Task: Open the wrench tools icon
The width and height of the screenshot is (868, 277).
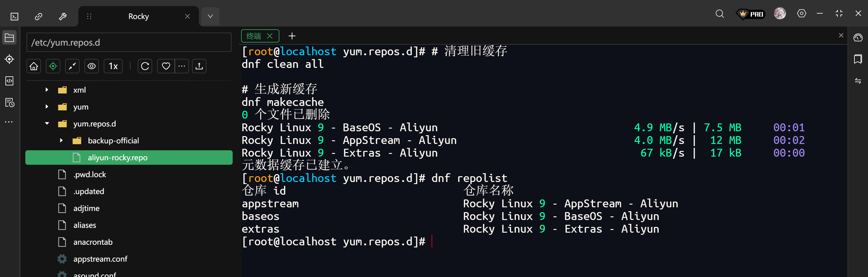Action: click(x=62, y=16)
